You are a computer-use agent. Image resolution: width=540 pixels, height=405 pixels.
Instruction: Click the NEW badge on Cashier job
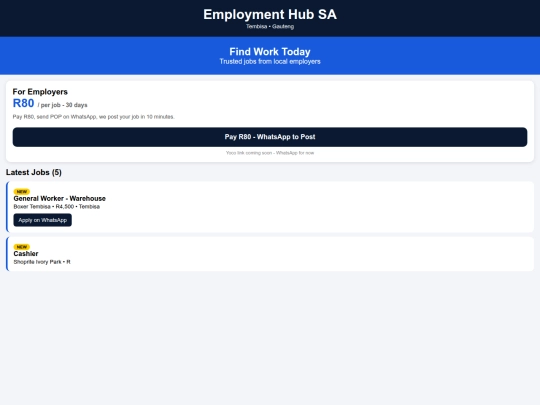pyautogui.click(x=22, y=247)
